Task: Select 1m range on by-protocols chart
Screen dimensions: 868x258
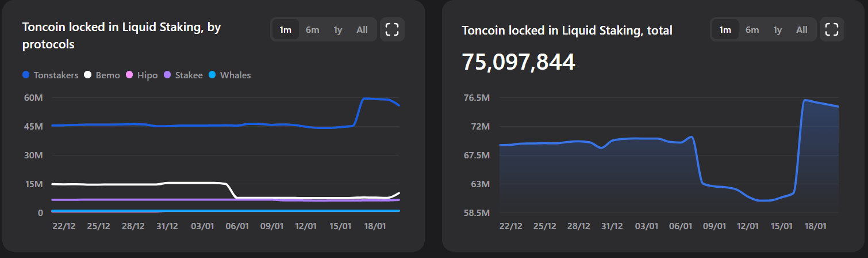Action: click(285, 29)
